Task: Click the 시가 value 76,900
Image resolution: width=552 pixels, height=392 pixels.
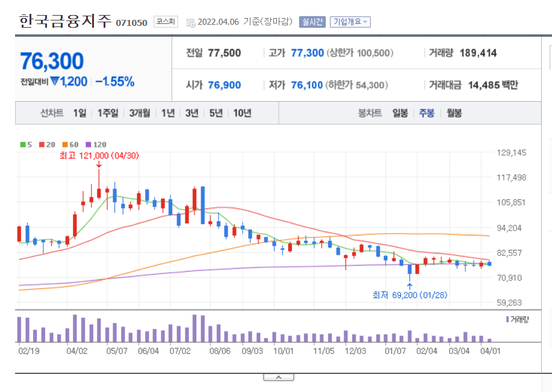Action: point(225,86)
